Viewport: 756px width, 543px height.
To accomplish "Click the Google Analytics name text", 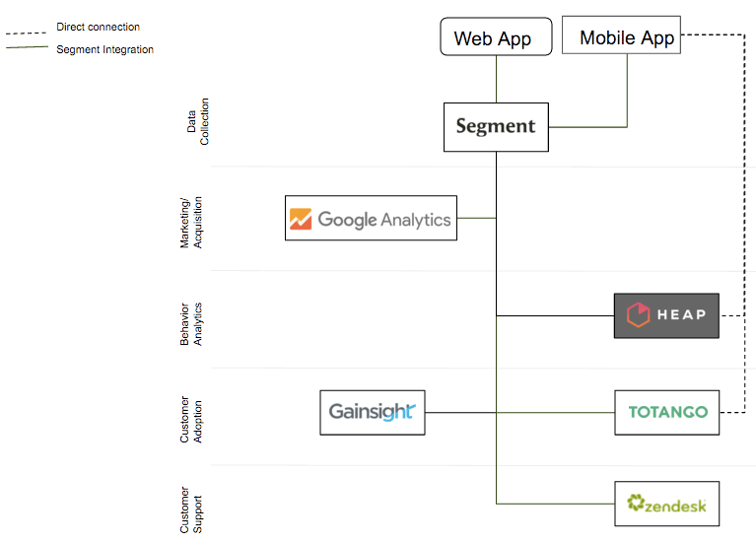I will click(383, 220).
